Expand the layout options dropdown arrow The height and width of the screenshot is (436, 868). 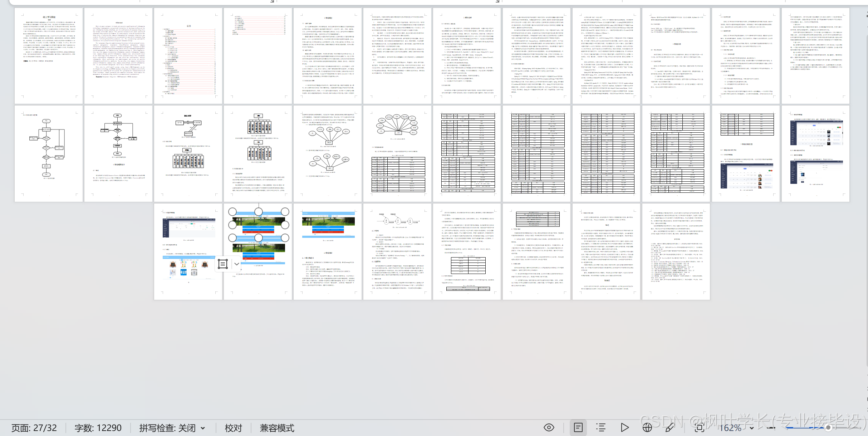point(237,264)
